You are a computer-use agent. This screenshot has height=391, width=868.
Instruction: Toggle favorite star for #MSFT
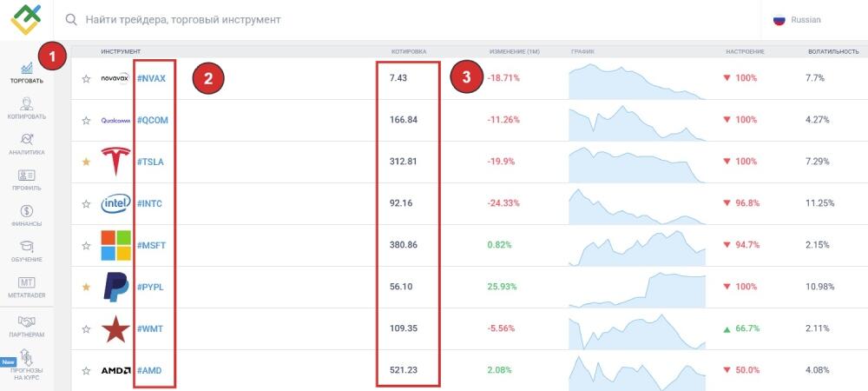coord(86,245)
